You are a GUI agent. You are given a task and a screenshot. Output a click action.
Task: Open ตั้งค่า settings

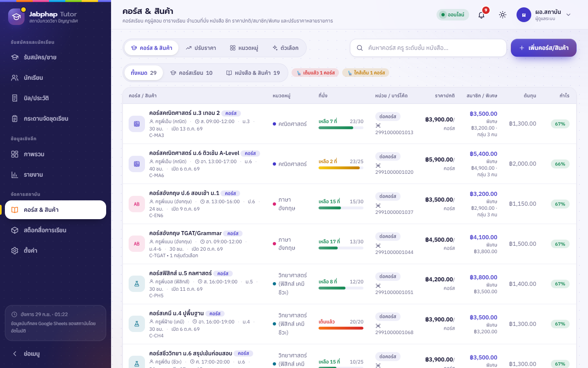[56, 251]
